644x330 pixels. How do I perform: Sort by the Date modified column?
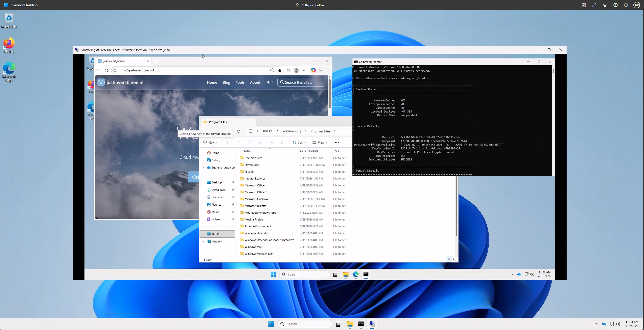click(x=309, y=151)
